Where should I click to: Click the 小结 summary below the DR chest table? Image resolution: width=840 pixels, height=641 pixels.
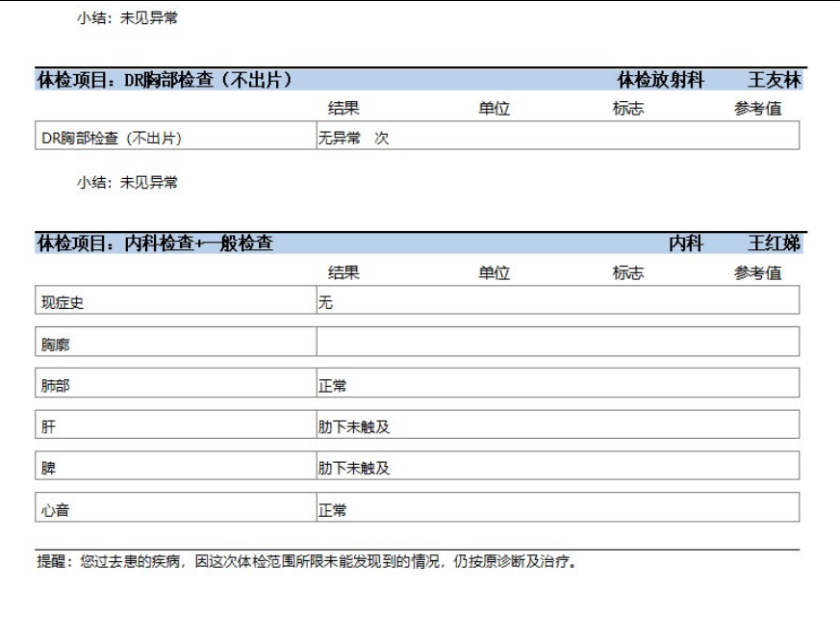pyautogui.click(x=127, y=182)
